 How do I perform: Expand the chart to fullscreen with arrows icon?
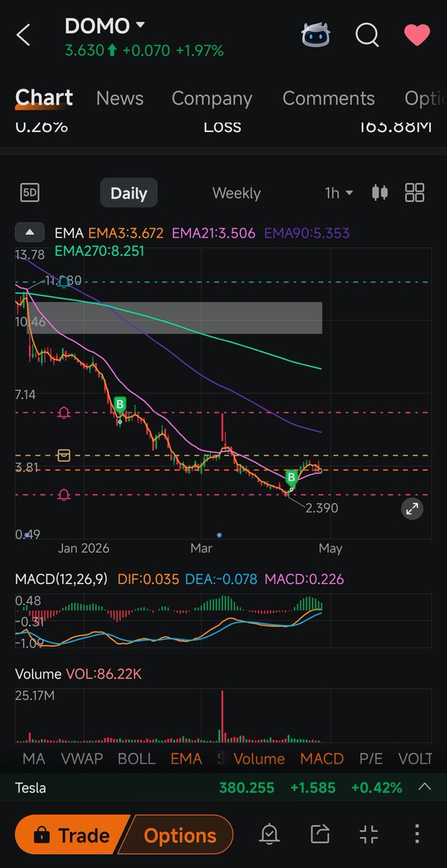[x=412, y=509]
